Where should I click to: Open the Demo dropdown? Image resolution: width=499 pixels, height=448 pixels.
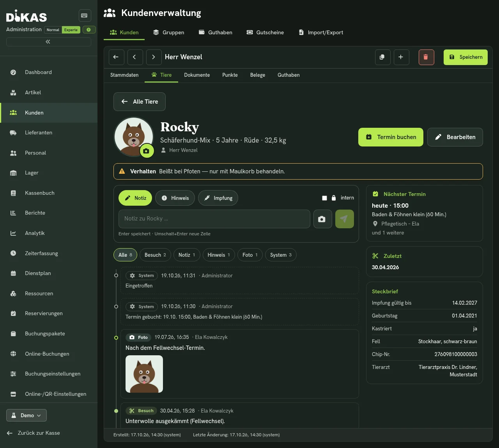(x=27, y=415)
